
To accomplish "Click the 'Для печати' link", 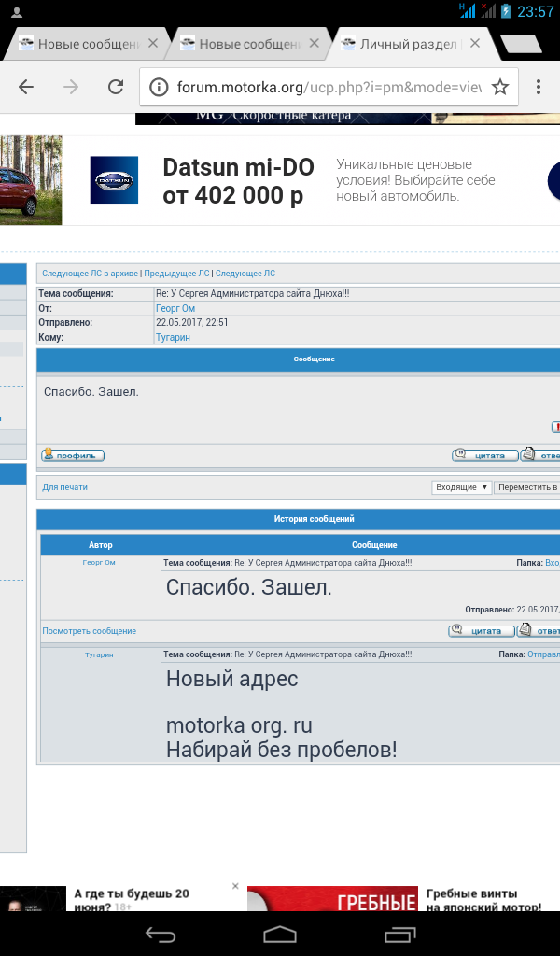I will tap(64, 487).
